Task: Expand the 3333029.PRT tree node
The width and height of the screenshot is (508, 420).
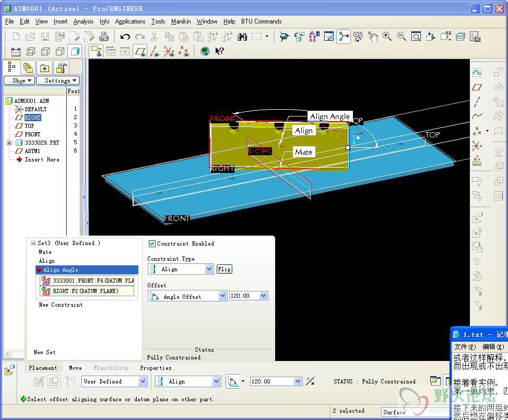Action: pos(9,143)
